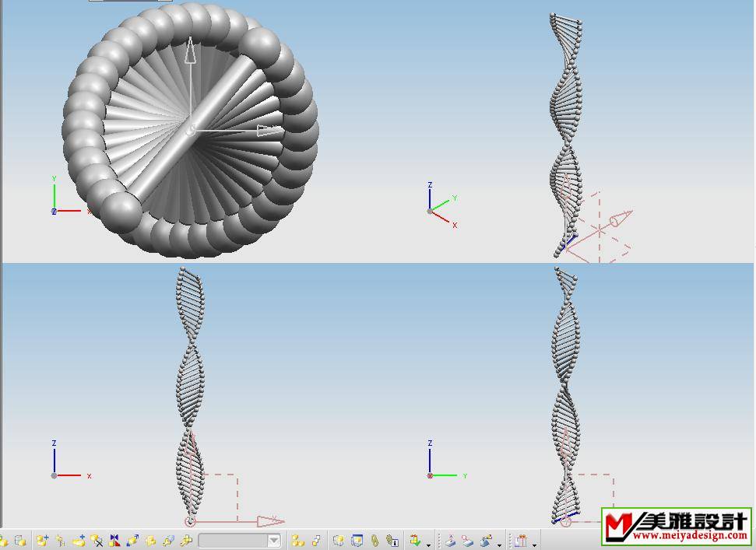Expand dropdown arrow beside green checkmark icon
This screenshot has width=756, height=550.
click(x=429, y=545)
